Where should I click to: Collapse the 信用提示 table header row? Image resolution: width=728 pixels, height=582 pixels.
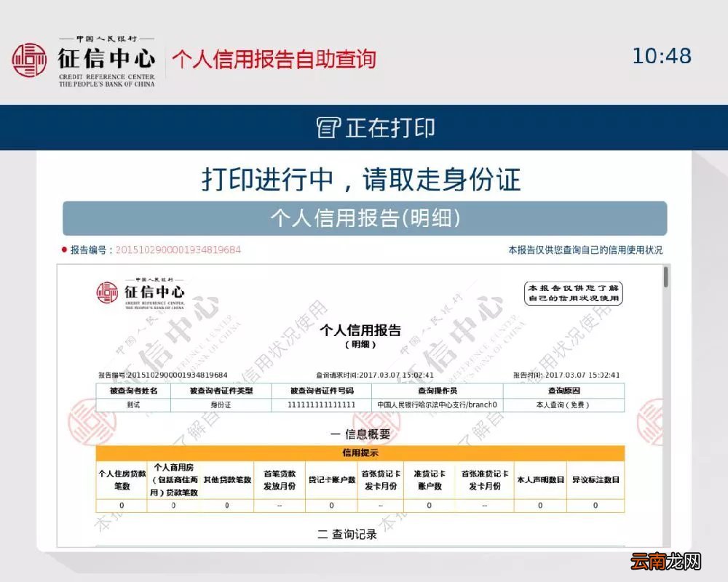[x=359, y=453]
